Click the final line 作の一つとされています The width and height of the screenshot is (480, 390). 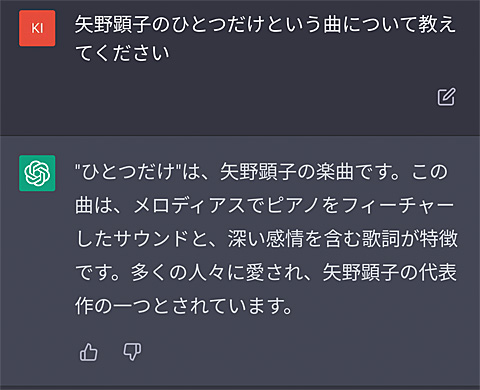point(184,306)
